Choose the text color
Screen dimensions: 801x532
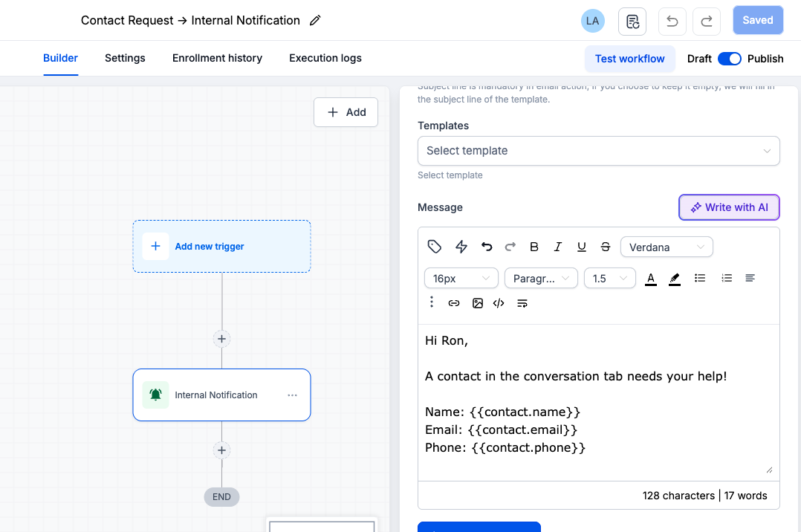tap(650, 279)
